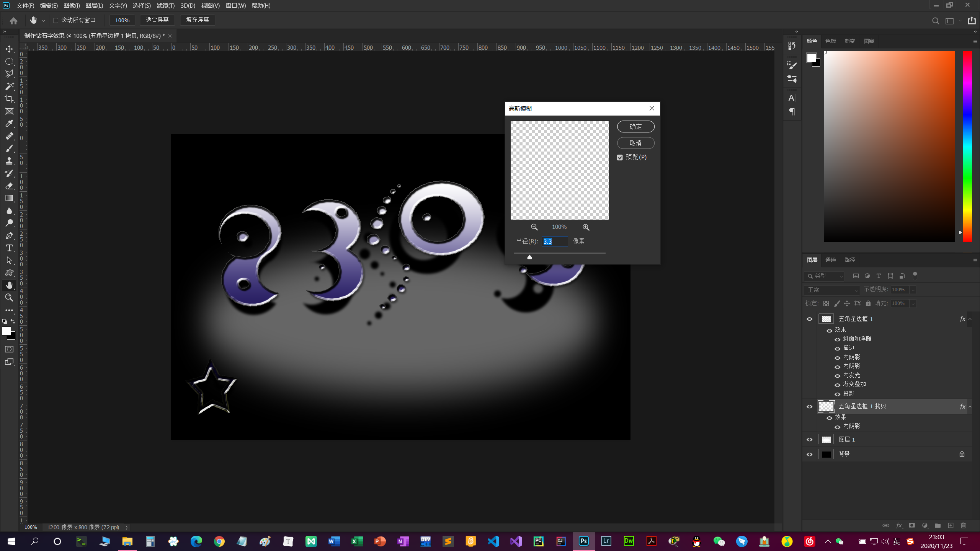Select the Pen tool
Screen dimensions: 980x551
[x=9, y=236]
